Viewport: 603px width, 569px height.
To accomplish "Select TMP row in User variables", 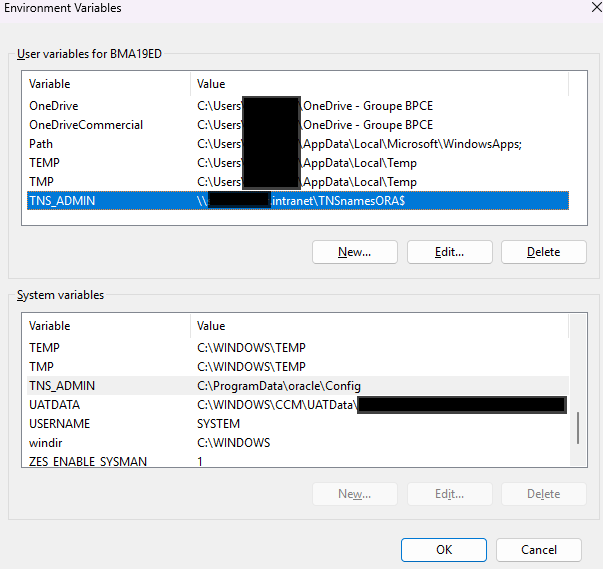I will click(298, 181).
